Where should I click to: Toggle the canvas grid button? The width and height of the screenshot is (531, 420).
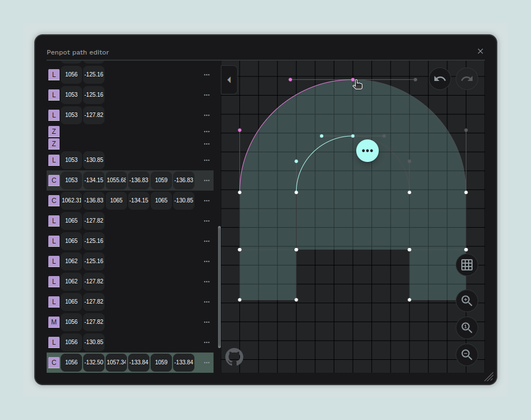(466, 265)
